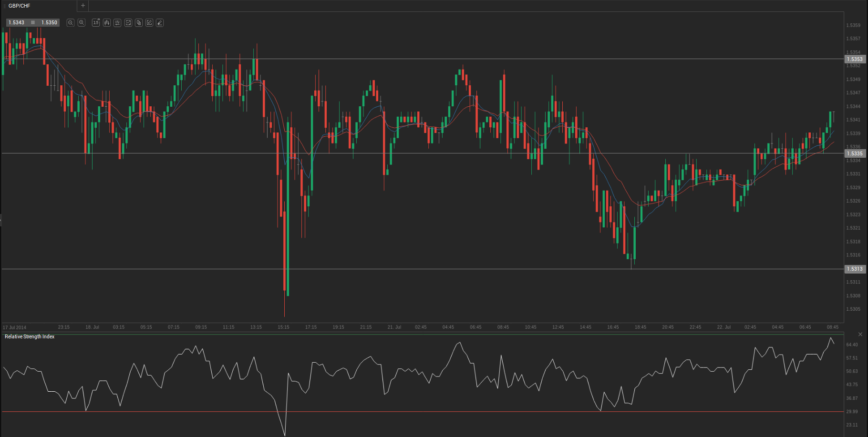Select the eraser drawing tool icon

[160, 22]
